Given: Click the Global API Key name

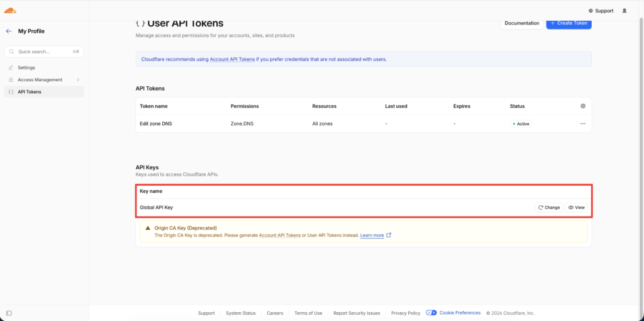Looking at the screenshot, I should (156, 208).
